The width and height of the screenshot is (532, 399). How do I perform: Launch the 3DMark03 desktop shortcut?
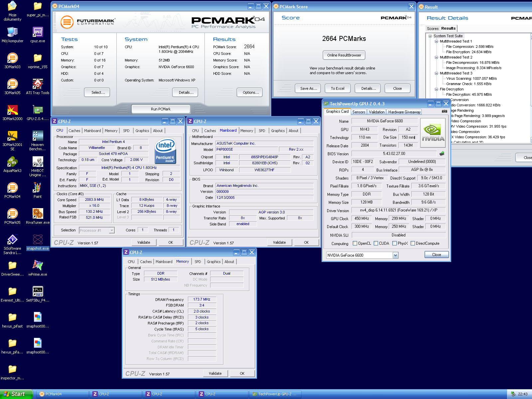[x=12, y=61]
